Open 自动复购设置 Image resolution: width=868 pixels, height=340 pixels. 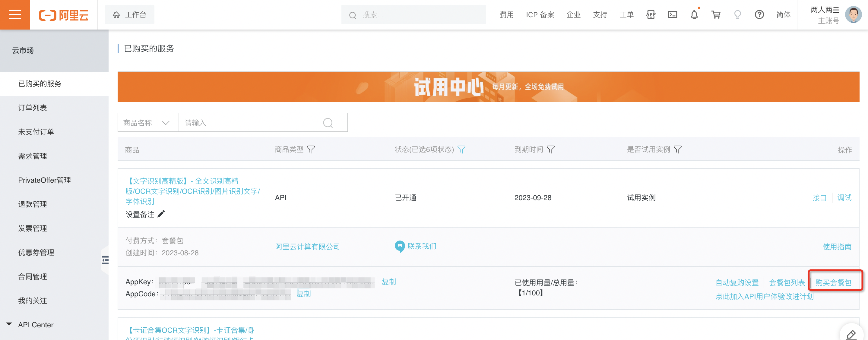click(x=737, y=282)
